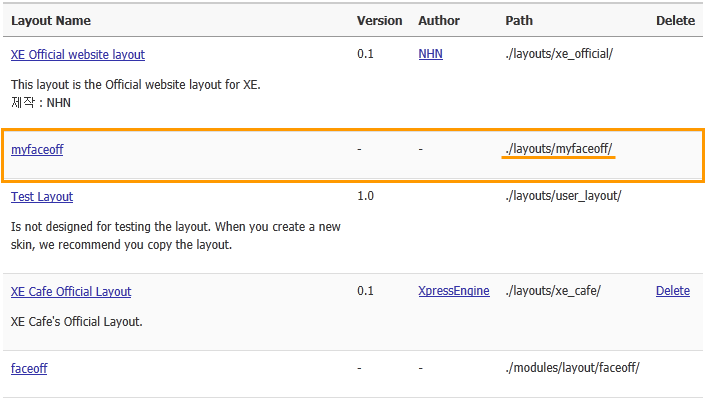Click the Test Layout description text
708x403 pixels.
click(175, 236)
